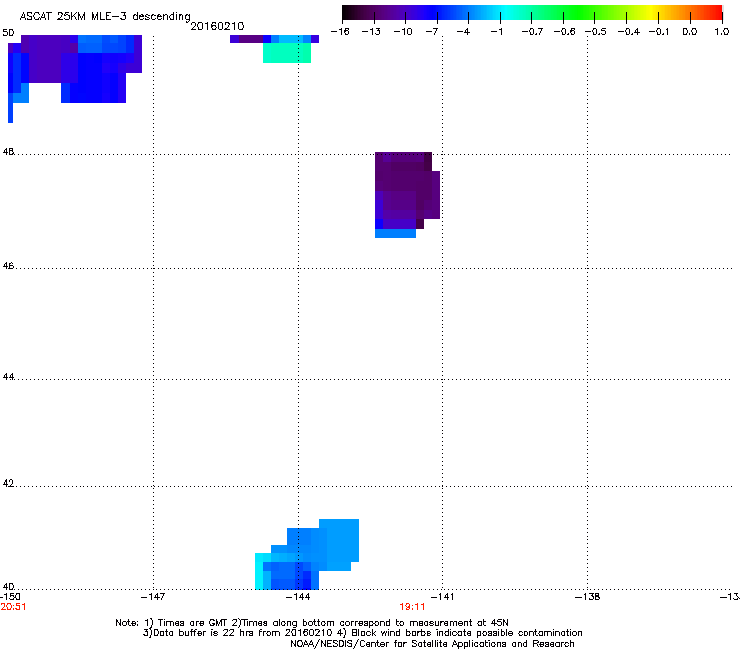The height and width of the screenshot is (650, 740).
Task: Click the 1.0 color scale label
Action: tap(722, 32)
